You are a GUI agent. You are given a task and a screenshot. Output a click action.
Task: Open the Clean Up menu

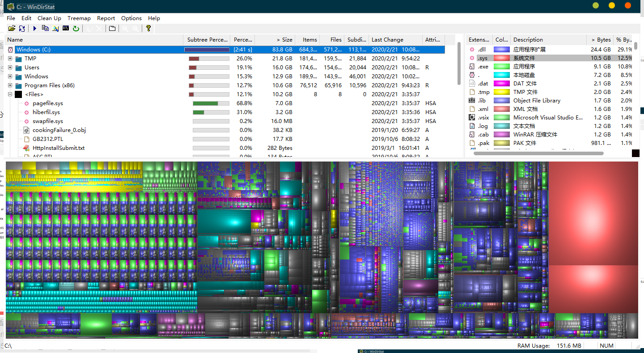[x=49, y=18]
